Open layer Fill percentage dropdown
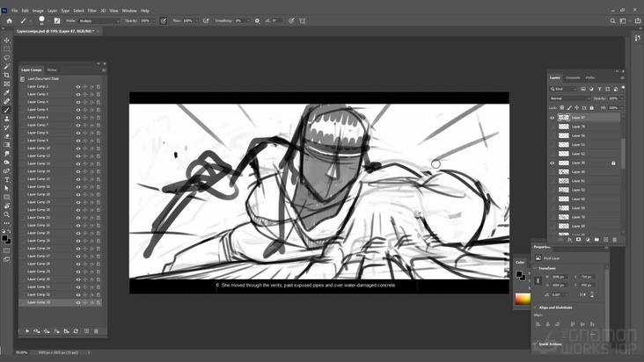This screenshot has height=362, width=644. pyautogui.click(x=621, y=108)
